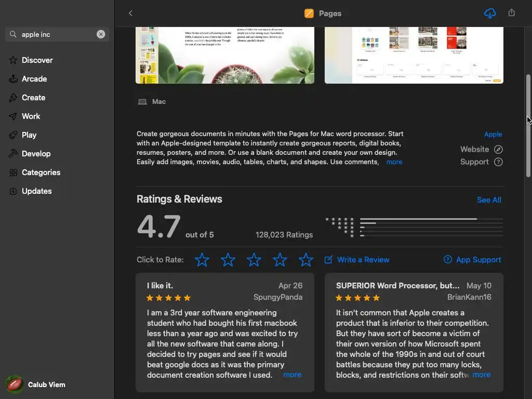This screenshot has width=532, height=399.
Task: Open the SUPERIOR Word Processor review title
Action: pos(397,286)
